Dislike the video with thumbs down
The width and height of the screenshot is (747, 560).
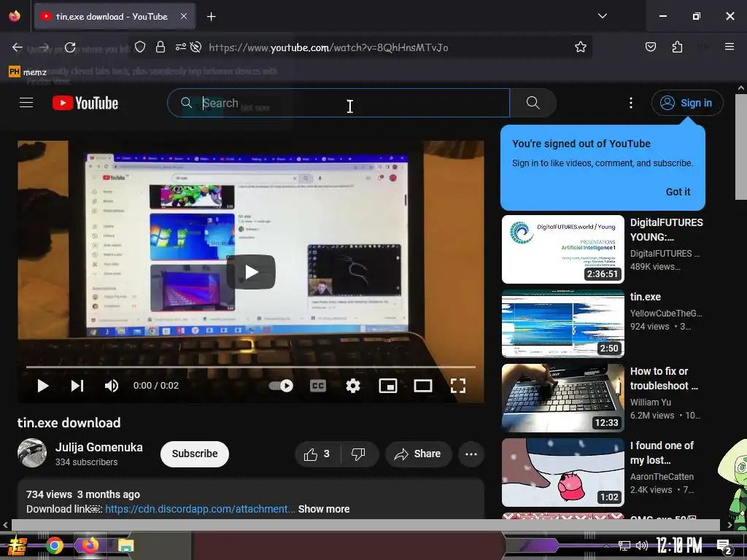point(358,454)
